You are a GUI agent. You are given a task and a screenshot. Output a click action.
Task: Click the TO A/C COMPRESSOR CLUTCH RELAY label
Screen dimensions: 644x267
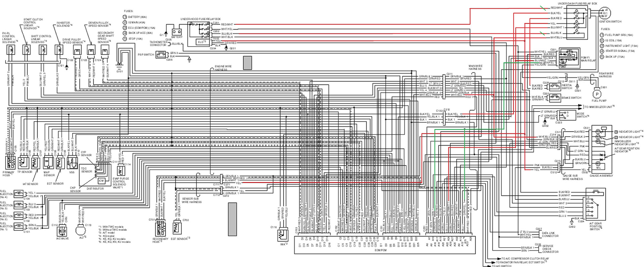[x=525, y=259]
